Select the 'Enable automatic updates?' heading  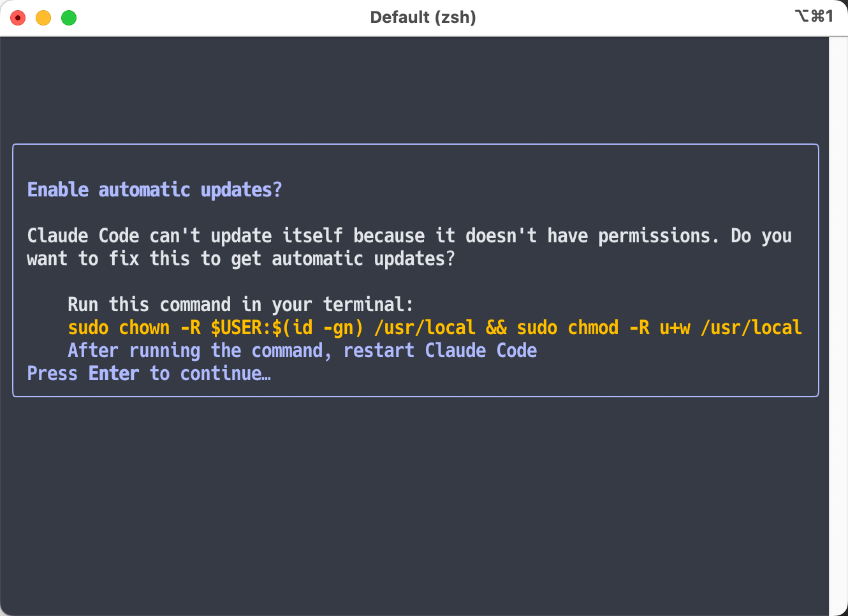(x=153, y=189)
